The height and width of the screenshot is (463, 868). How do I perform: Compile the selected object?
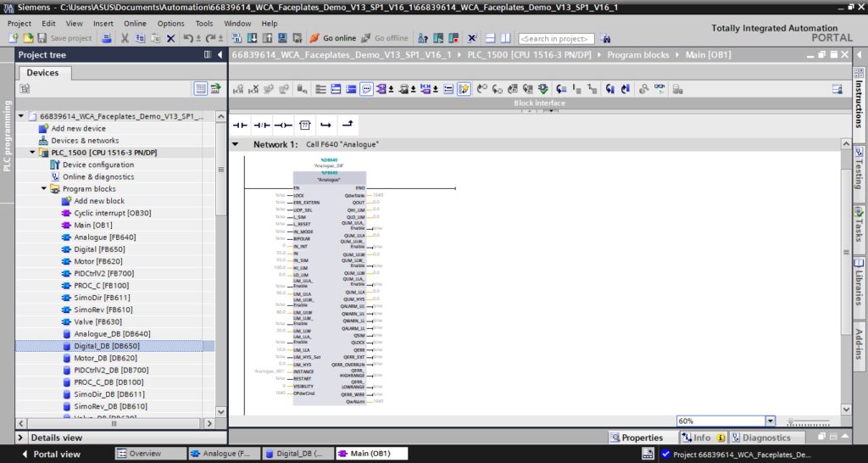(237, 38)
